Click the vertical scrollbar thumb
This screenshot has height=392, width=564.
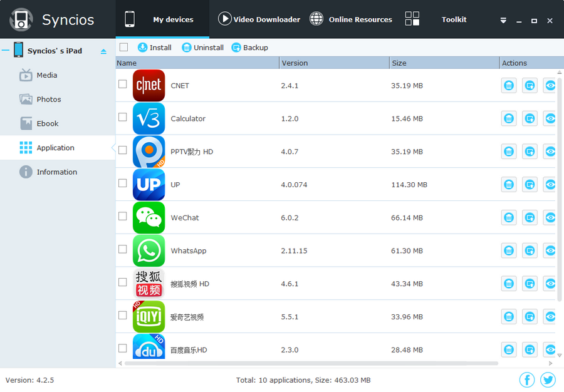[x=560, y=188]
